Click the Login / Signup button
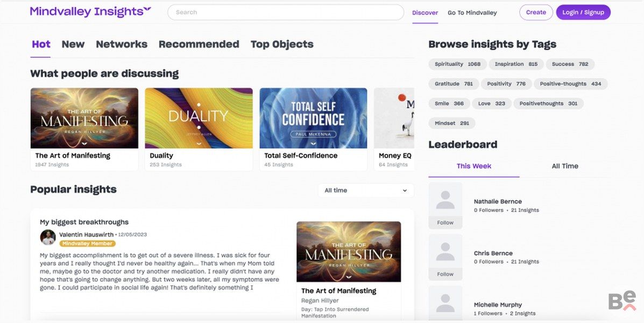 coord(583,12)
